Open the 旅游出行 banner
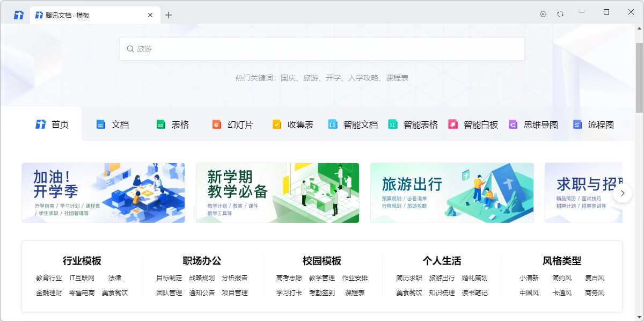 (452, 193)
